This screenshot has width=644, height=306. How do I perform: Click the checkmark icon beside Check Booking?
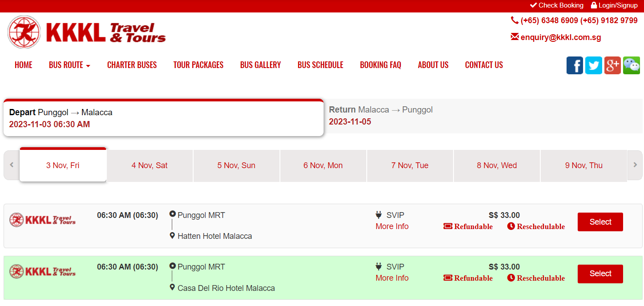point(533,5)
